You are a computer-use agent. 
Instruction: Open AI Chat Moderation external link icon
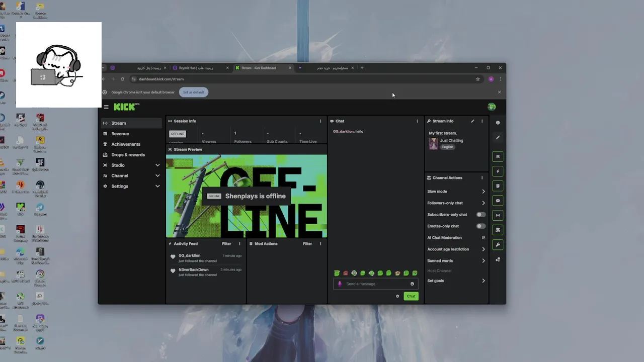click(484, 238)
